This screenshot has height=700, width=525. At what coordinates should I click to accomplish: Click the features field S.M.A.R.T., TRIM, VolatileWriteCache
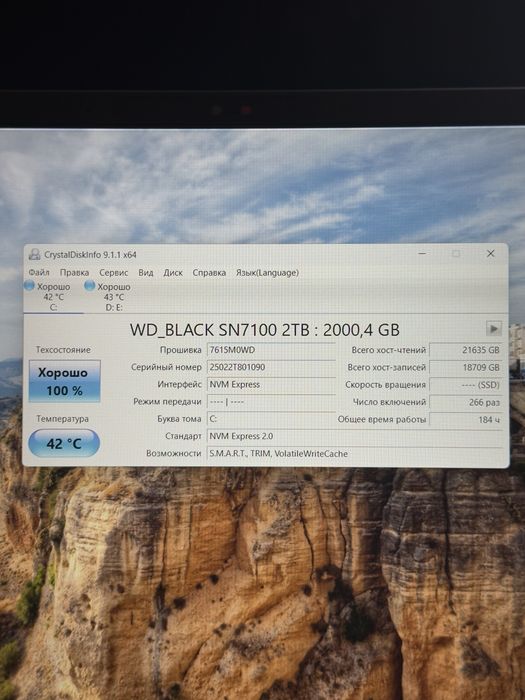355,454
